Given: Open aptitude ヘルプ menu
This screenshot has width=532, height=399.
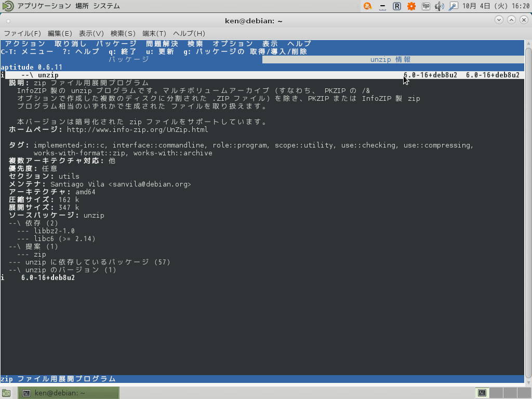Looking at the screenshot, I should pos(299,44).
